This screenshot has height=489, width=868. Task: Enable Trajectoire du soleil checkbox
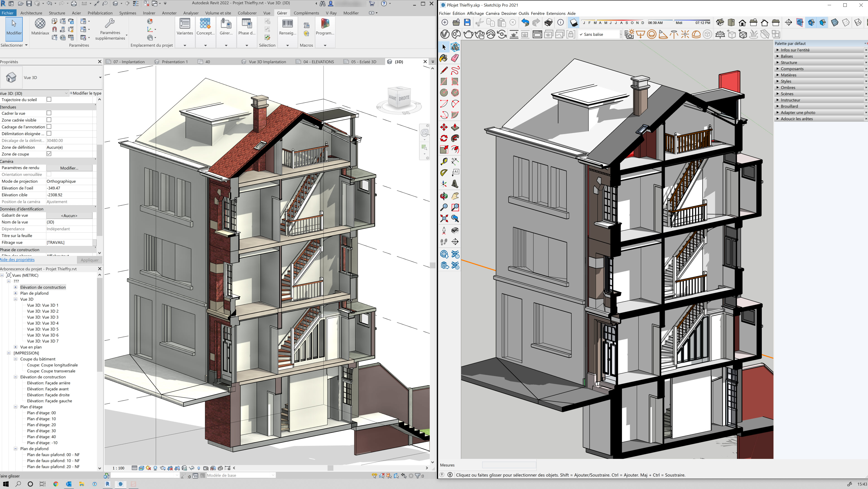pos(49,99)
